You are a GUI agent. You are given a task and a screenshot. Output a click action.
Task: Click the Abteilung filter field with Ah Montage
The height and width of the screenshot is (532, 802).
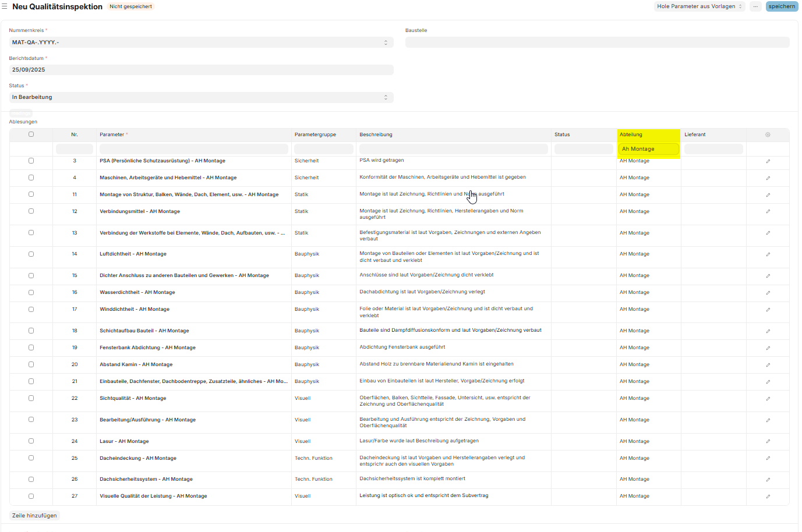click(648, 149)
